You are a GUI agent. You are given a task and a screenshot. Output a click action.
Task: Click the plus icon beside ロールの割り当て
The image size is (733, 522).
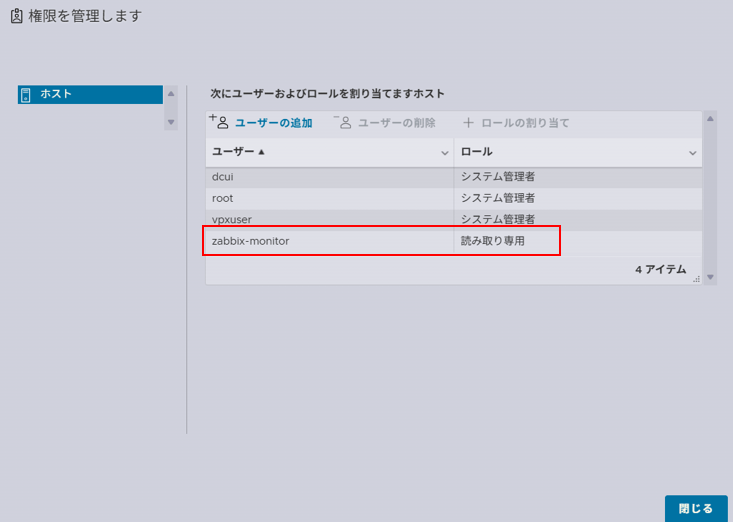pyautogui.click(x=468, y=123)
